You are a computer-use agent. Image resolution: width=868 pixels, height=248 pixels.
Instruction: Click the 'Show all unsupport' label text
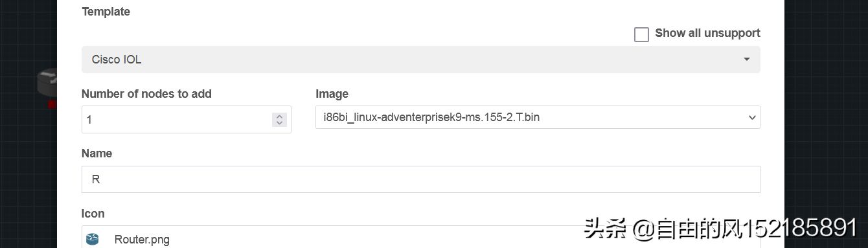tap(707, 33)
